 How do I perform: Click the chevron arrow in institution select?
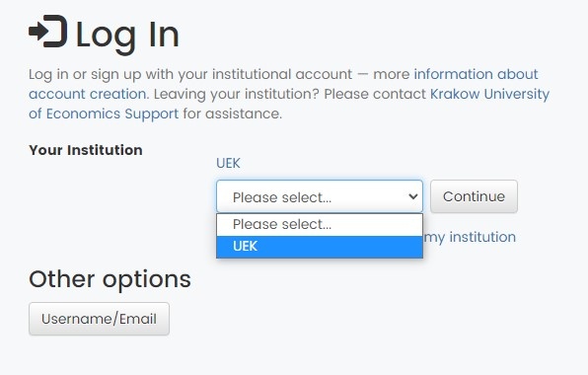pos(412,196)
